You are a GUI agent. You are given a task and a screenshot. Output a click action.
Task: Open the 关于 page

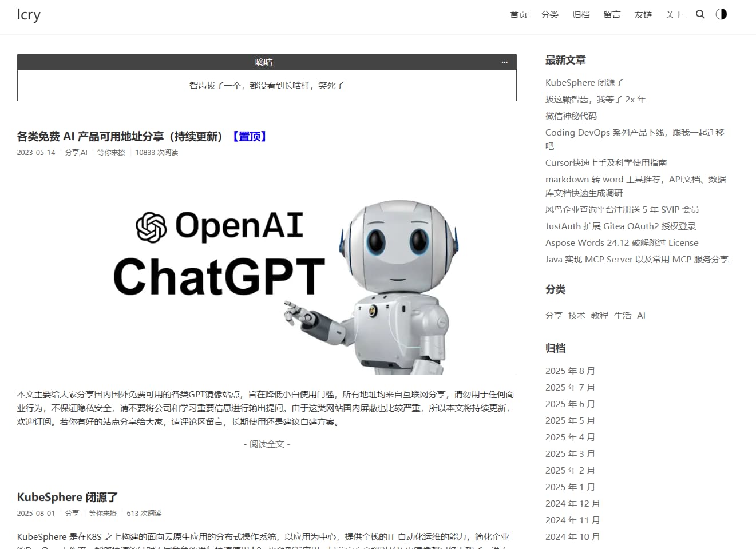pos(674,15)
